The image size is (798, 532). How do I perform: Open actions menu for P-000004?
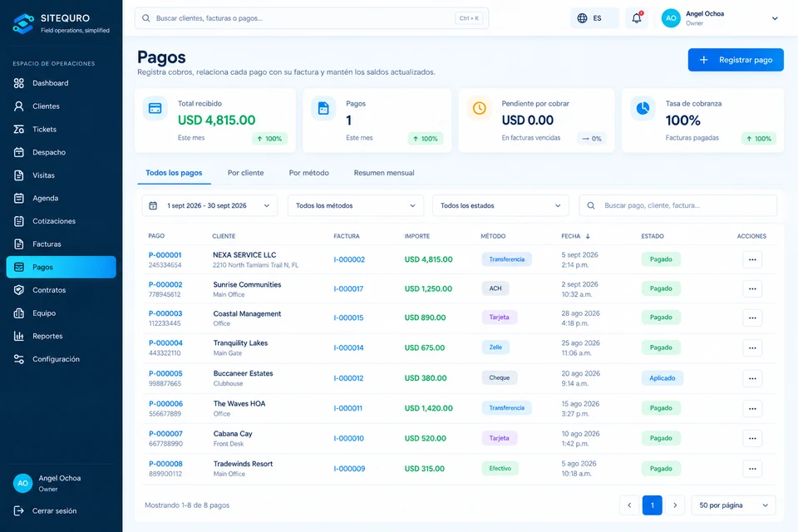coord(752,348)
